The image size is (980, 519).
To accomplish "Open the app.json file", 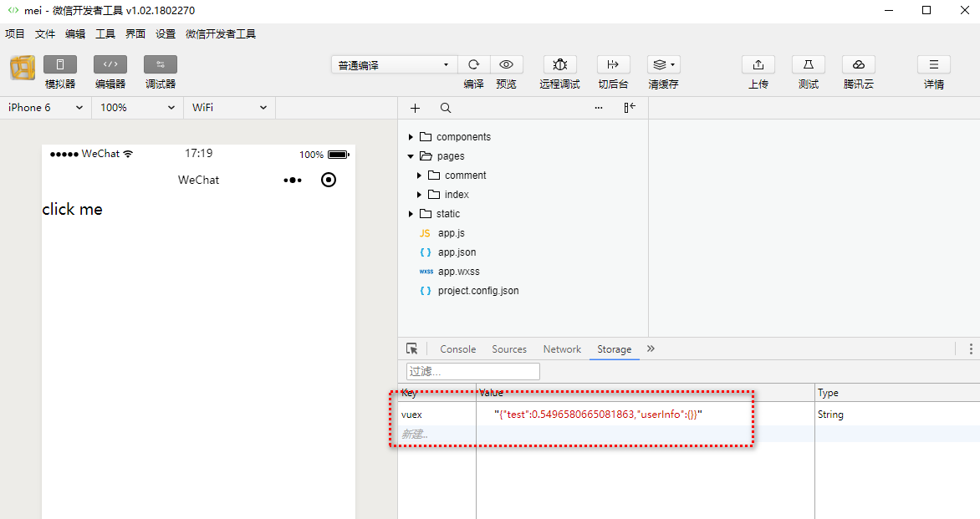I will [x=457, y=252].
